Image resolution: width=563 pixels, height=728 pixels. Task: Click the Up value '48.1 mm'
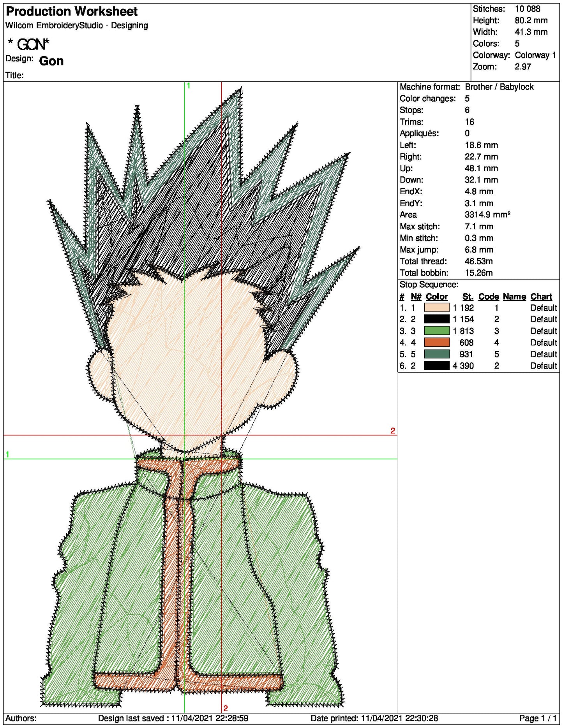pyautogui.click(x=481, y=168)
